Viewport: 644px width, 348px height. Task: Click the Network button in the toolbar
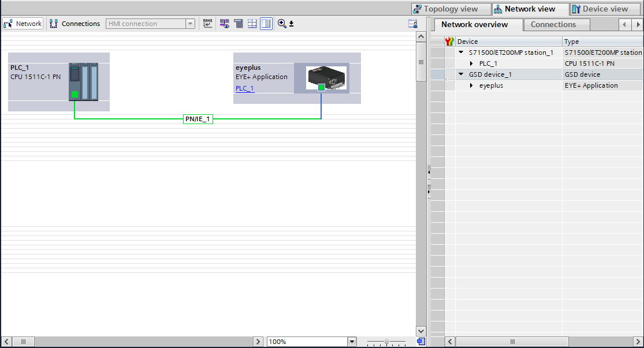pos(23,24)
